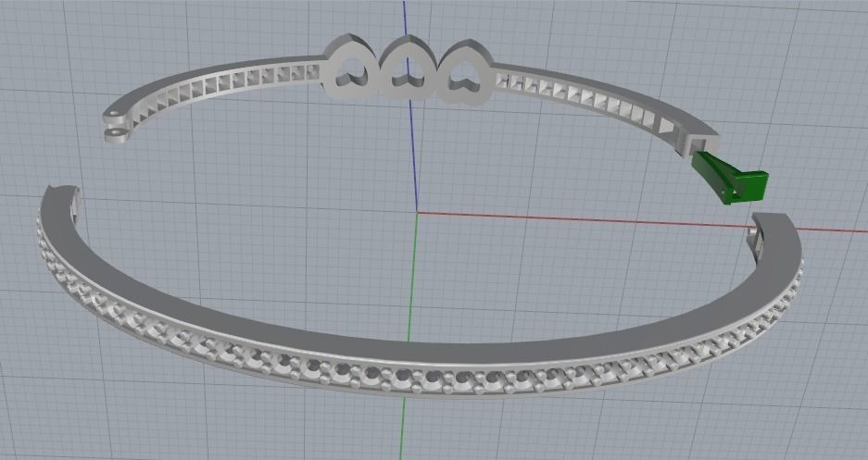Click the hinge slot at the lower band's left end

point(76,204)
